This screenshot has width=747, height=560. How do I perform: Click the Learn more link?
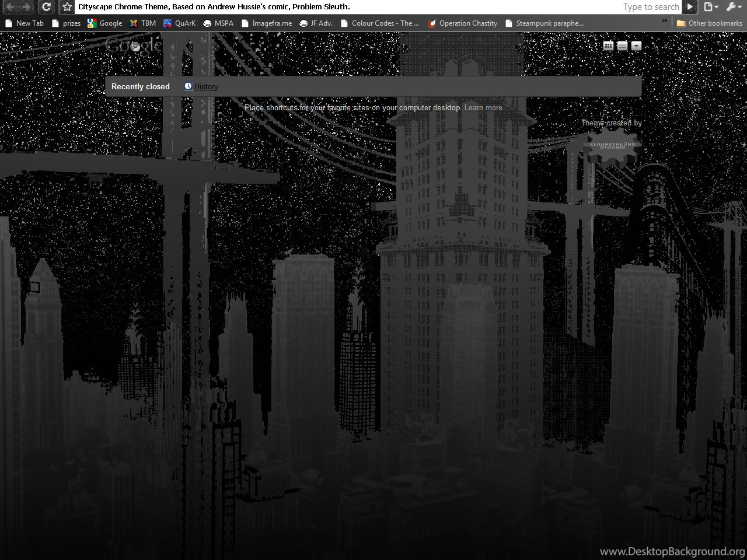tap(483, 108)
